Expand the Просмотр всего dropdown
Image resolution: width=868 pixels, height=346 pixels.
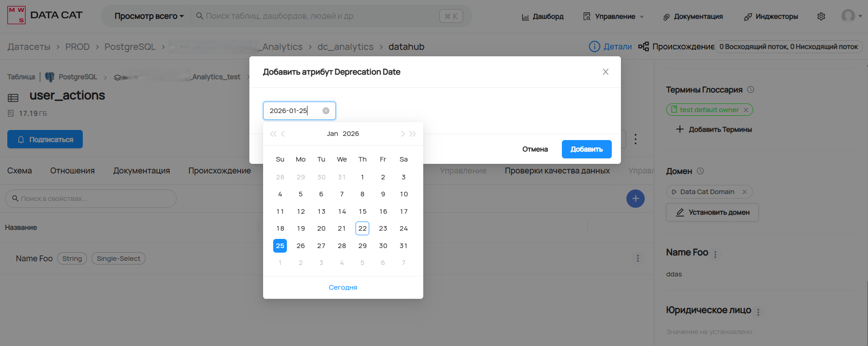coord(149,16)
